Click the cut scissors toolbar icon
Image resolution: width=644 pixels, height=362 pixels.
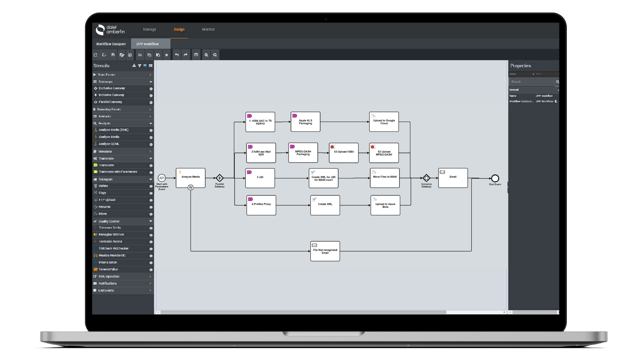click(x=140, y=55)
